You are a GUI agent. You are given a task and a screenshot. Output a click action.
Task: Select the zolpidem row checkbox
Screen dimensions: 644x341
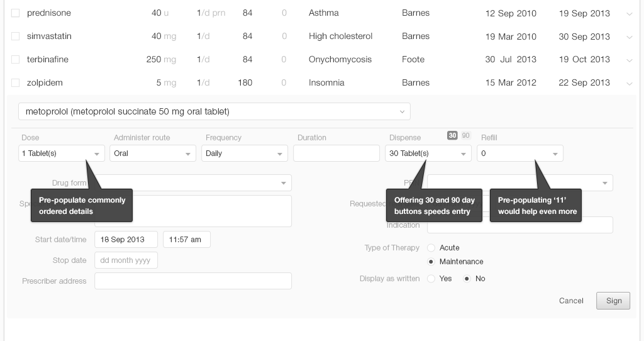pos(16,83)
